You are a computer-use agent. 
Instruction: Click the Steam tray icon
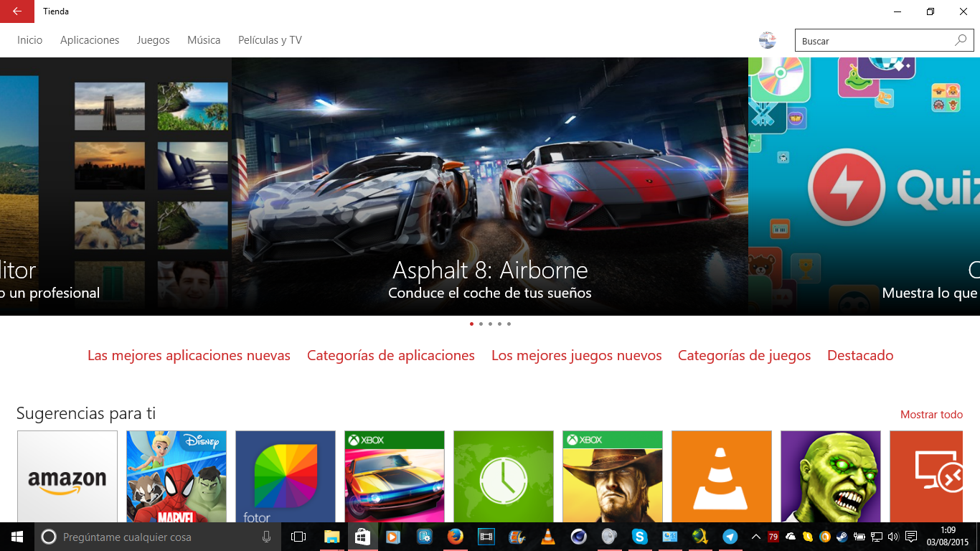[x=842, y=537]
